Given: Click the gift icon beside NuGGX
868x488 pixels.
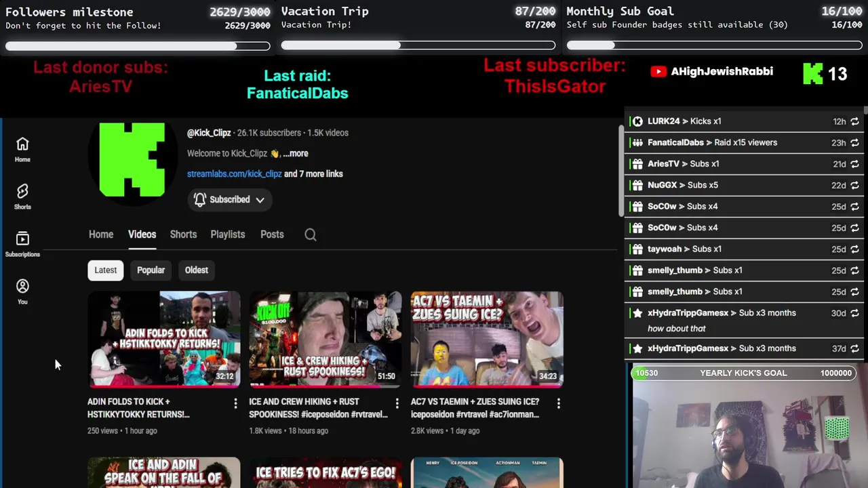Looking at the screenshot, I should [x=637, y=185].
